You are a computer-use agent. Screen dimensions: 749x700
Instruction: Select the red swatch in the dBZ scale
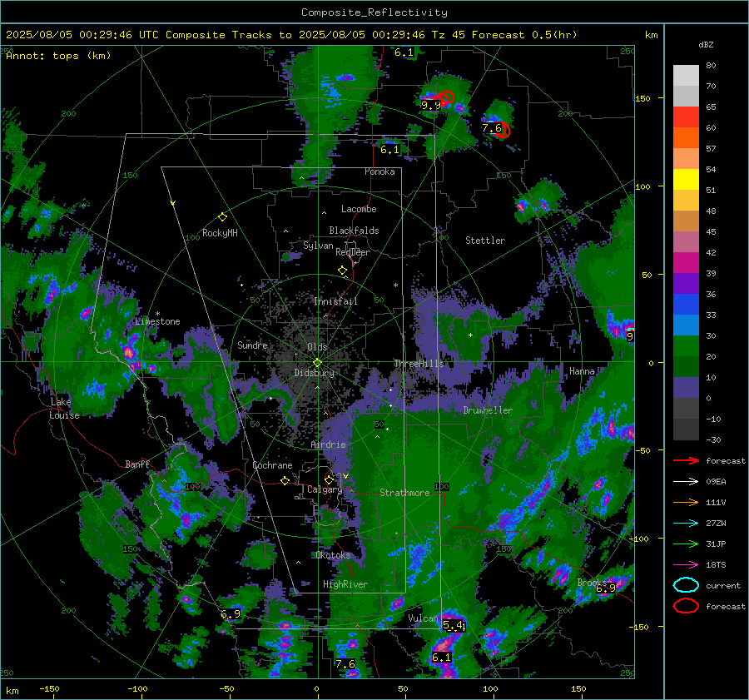click(686, 117)
